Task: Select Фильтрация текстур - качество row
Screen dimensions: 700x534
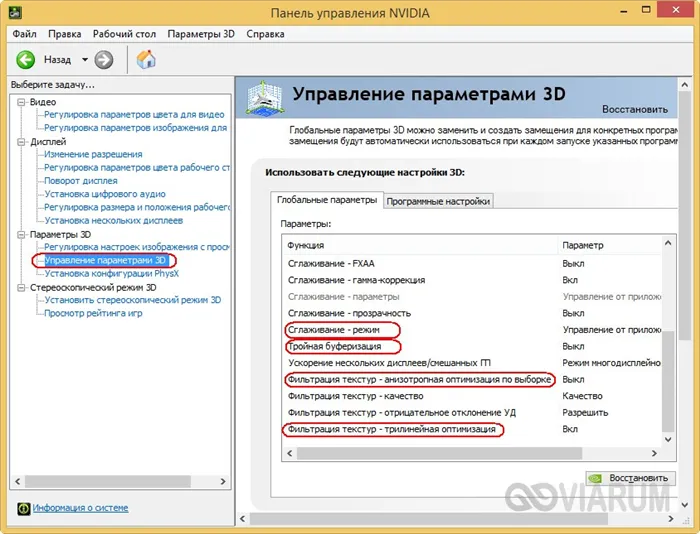Action: pyautogui.click(x=471, y=396)
